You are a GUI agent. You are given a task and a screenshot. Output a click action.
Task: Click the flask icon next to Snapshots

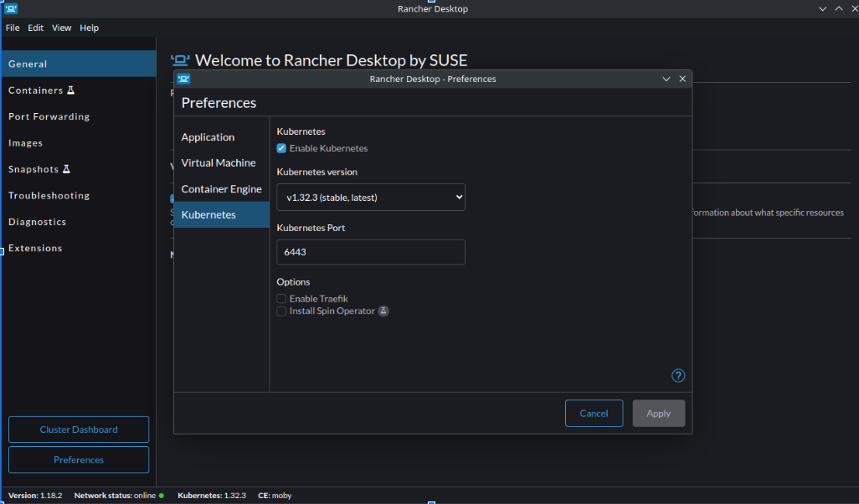click(x=66, y=169)
